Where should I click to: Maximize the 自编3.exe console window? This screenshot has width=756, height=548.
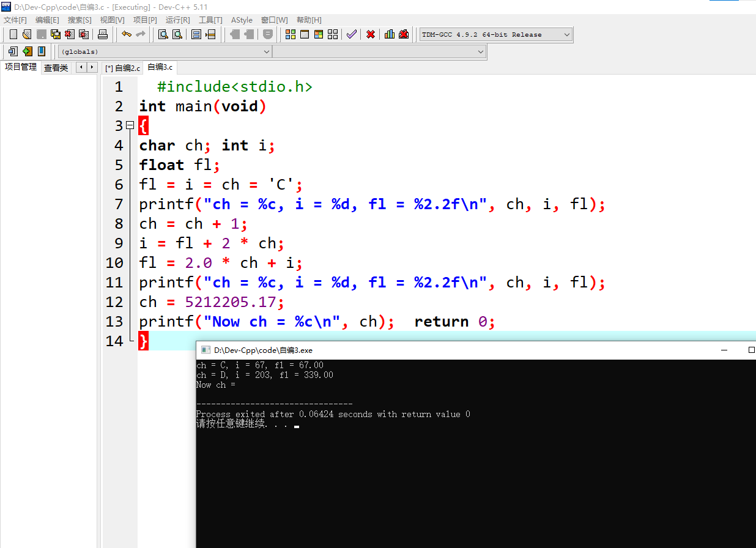click(x=751, y=350)
